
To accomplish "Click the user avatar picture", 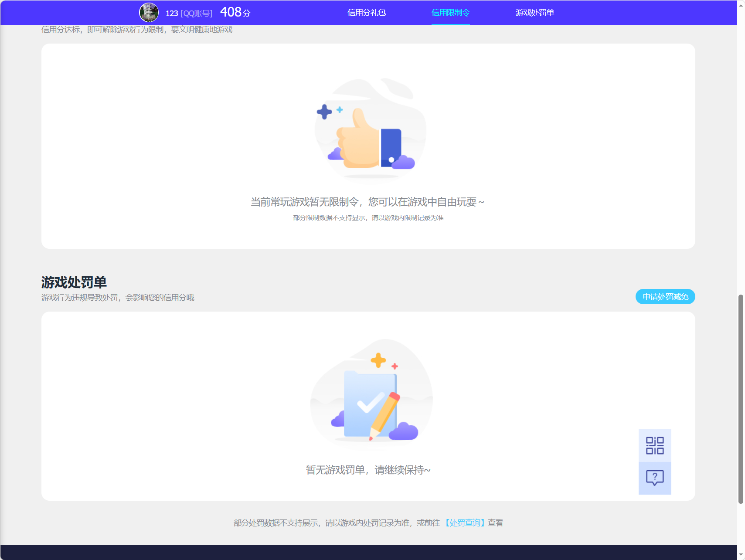I will pyautogui.click(x=149, y=12).
